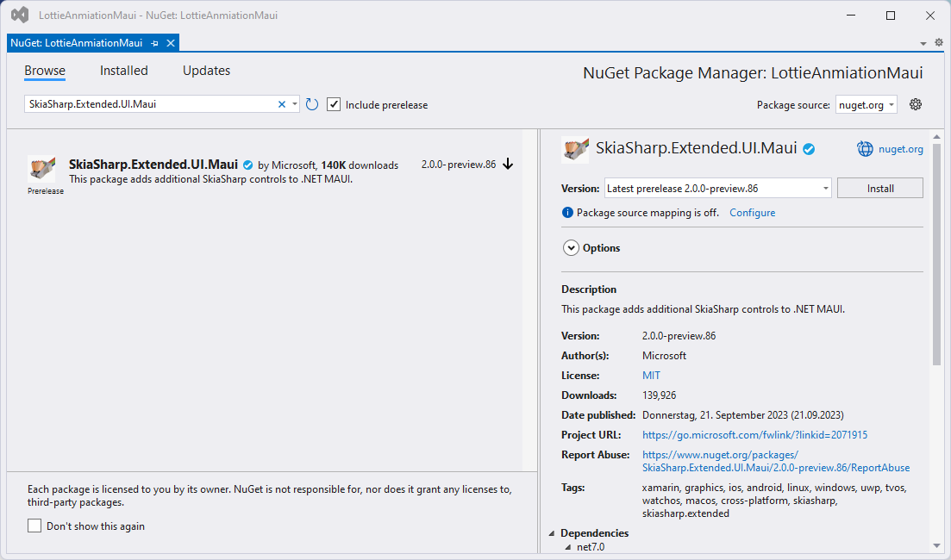Click the Visual Studio logo icon
Viewport: 951px width, 560px height.
19,16
